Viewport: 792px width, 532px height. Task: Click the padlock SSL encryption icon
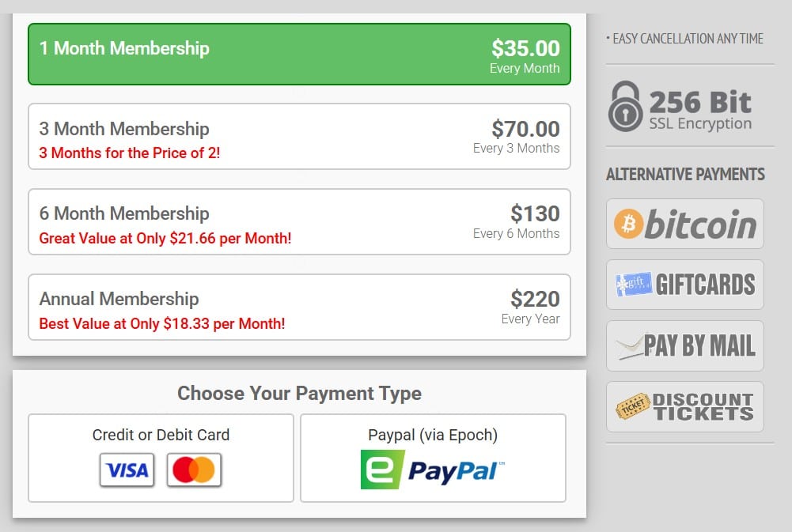click(625, 107)
